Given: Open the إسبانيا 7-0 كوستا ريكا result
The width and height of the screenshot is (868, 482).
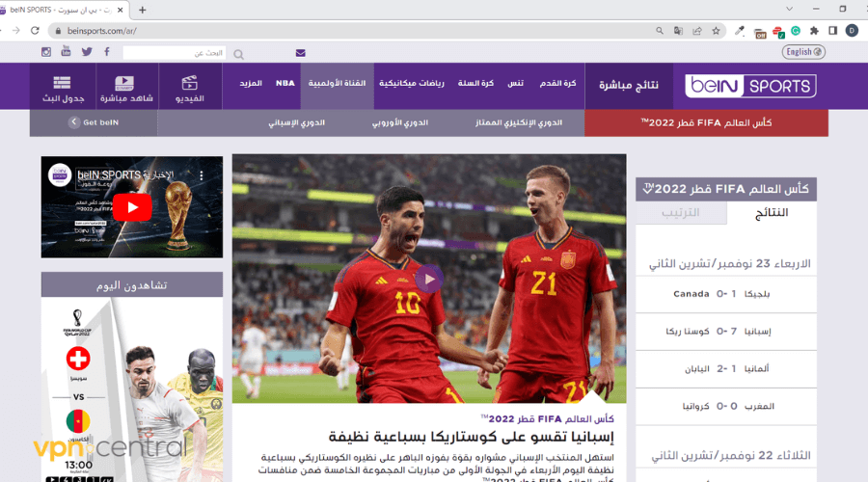Looking at the screenshot, I should 725,332.
